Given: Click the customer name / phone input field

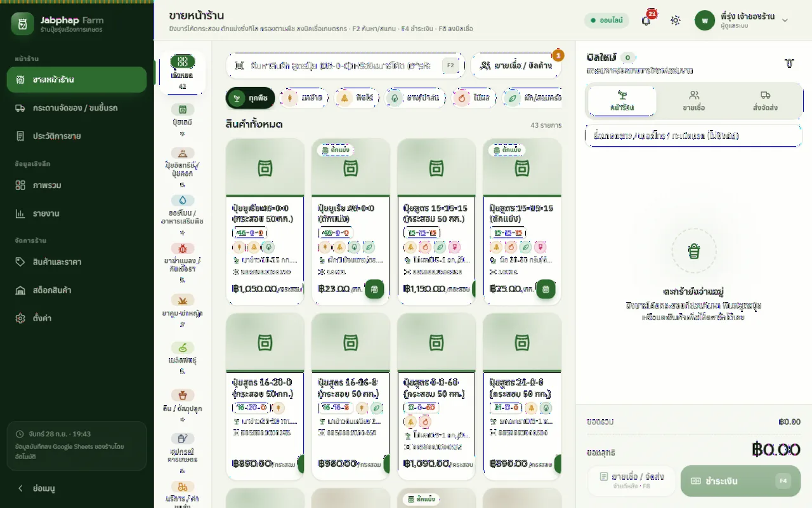Looking at the screenshot, I should click(694, 136).
